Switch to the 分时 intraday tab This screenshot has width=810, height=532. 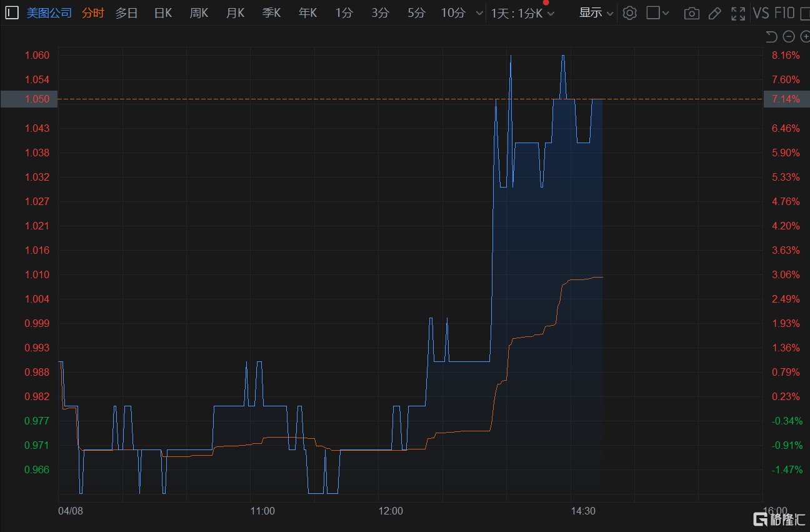(x=93, y=13)
